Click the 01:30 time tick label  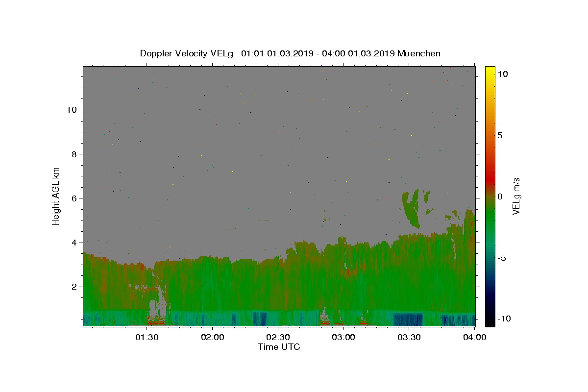[147, 337]
